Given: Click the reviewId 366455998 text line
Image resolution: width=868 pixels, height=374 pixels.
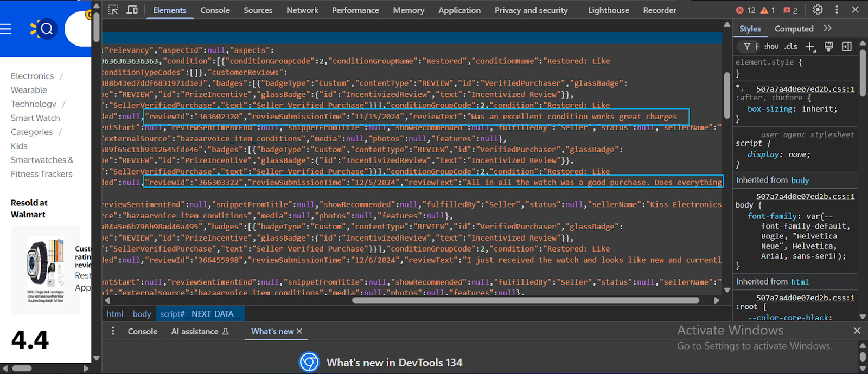Looking at the screenshot, I should pyautogui.click(x=433, y=260).
